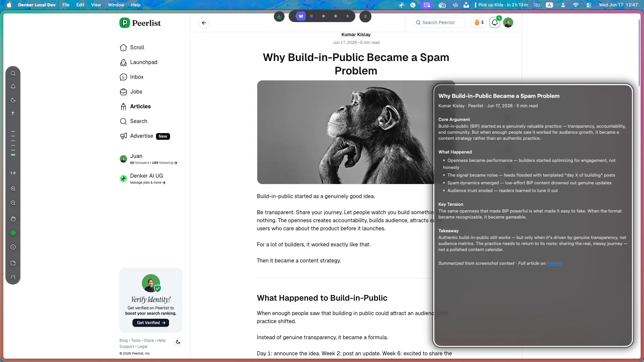Click the author name Kumar Kislay

click(x=356, y=35)
